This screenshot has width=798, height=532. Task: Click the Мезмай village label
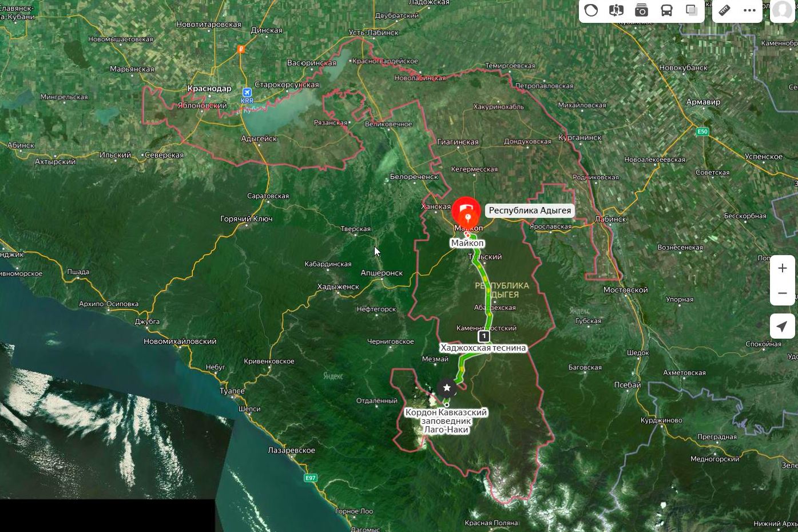tap(435, 359)
